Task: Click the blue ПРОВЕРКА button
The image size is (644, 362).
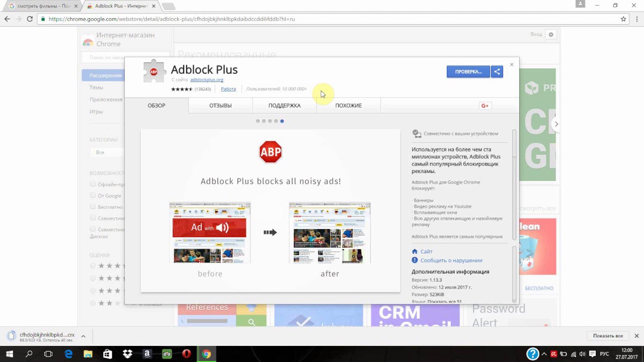Action: pyautogui.click(x=468, y=71)
